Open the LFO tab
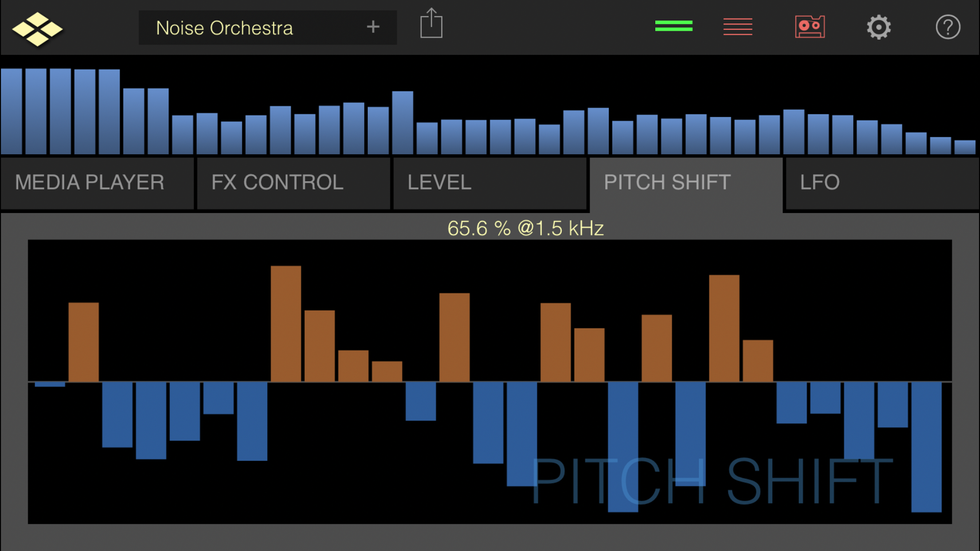 coord(881,183)
